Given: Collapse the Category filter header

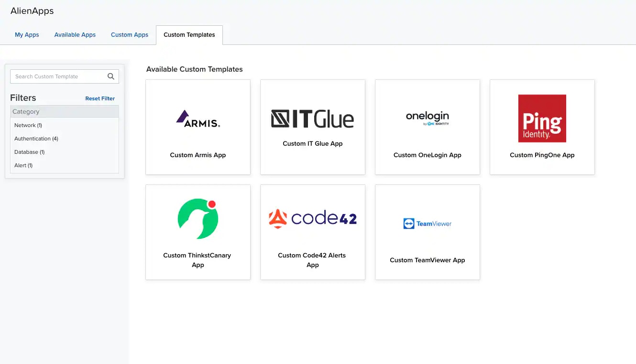Looking at the screenshot, I should (65, 112).
